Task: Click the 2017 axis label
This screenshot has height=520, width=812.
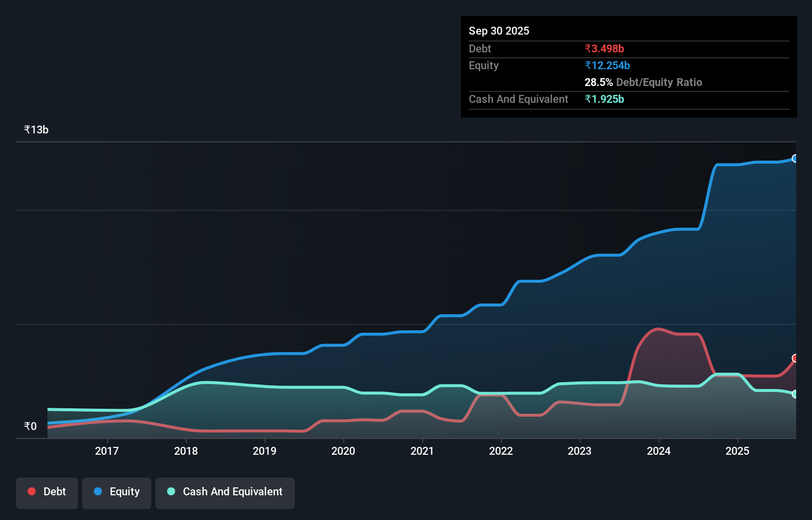Action: (x=107, y=451)
